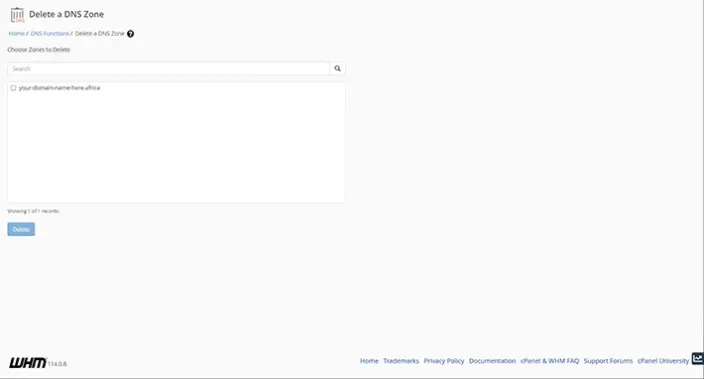This screenshot has width=704, height=379.
Task: Open DNS Functions breadcrumb link
Action: click(x=50, y=34)
